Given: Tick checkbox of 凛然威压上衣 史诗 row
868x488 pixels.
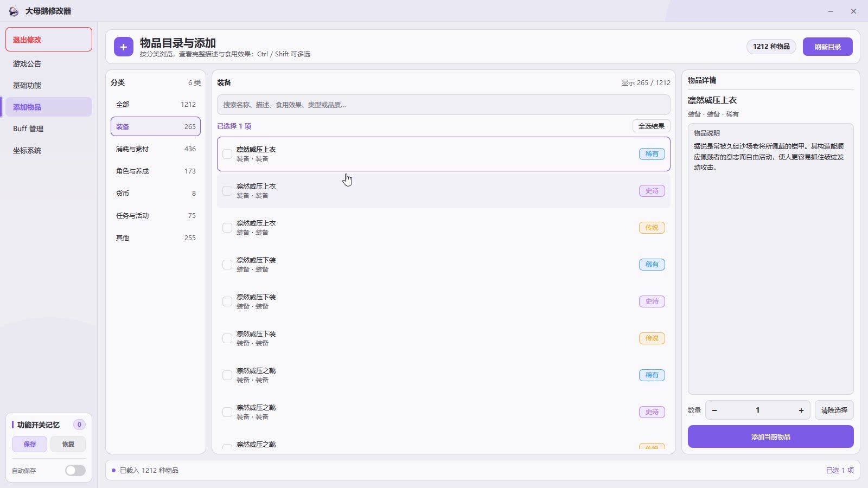Looking at the screenshot, I should pyautogui.click(x=227, y=191).
